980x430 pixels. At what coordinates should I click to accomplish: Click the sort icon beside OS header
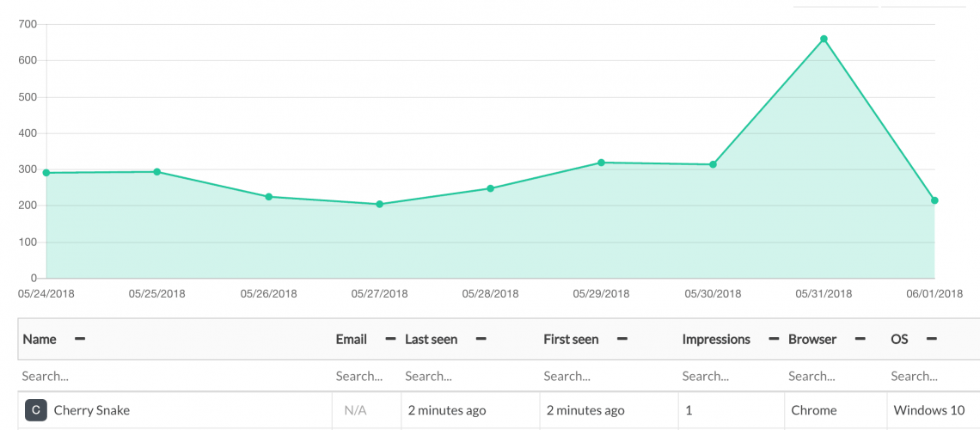(931, 340)
